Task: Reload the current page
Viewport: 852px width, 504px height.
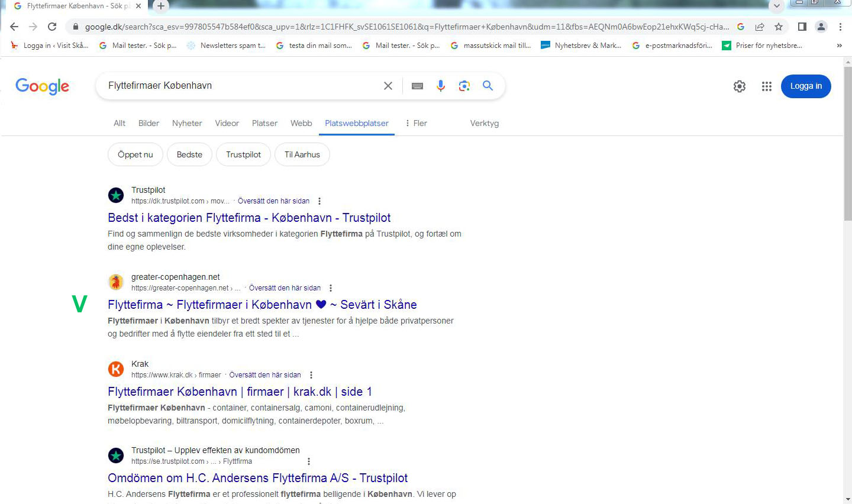Action: (x=52, y=27)
